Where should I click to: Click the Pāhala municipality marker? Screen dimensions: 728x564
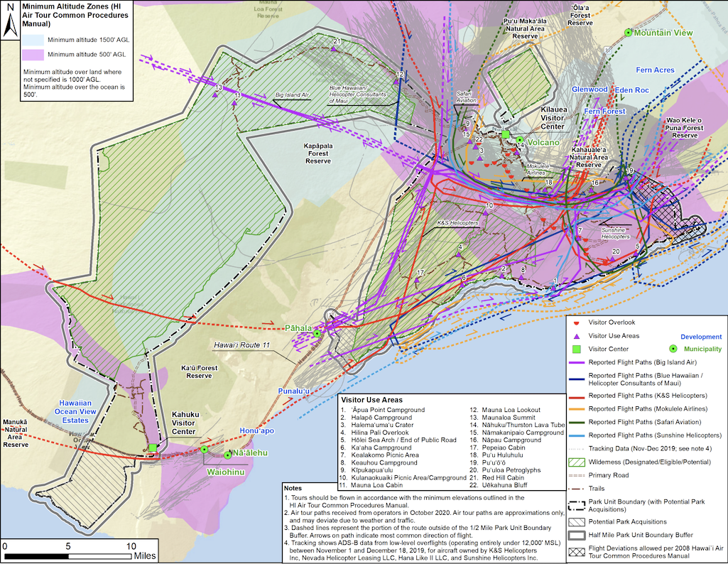click(317, 333)
